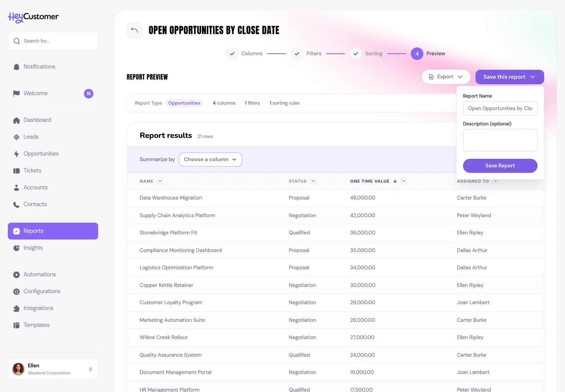
Task: Go to completed Sorting step checkmark
Action: (x=356, y=54)
